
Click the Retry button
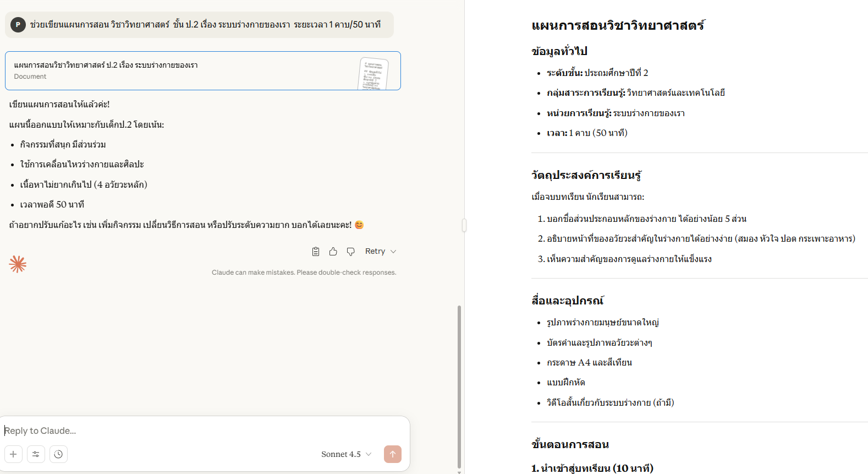pos(375,252)
